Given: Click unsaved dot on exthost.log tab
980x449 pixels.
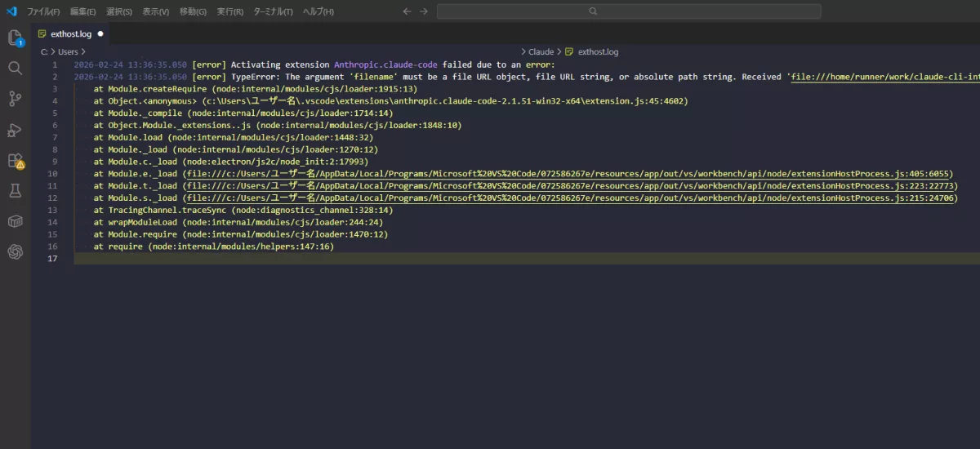Looking at the screenshot, I should point(100,34).
